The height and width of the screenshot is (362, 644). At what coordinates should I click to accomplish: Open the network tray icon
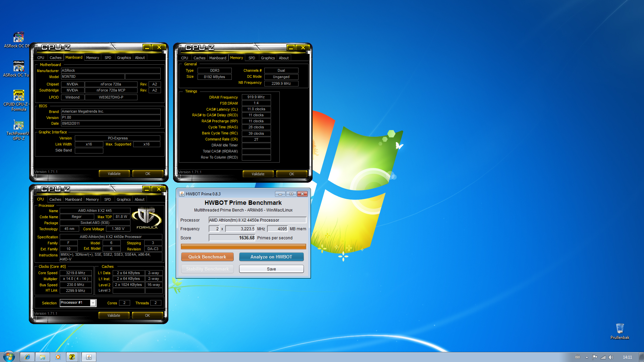pyautogui.click(x=603, y=357)
